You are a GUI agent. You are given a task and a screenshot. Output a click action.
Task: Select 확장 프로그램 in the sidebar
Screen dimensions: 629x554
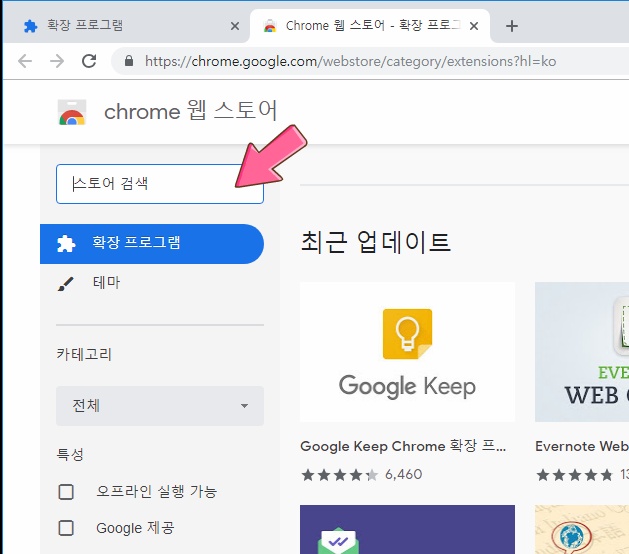click(x=152, y=244)
